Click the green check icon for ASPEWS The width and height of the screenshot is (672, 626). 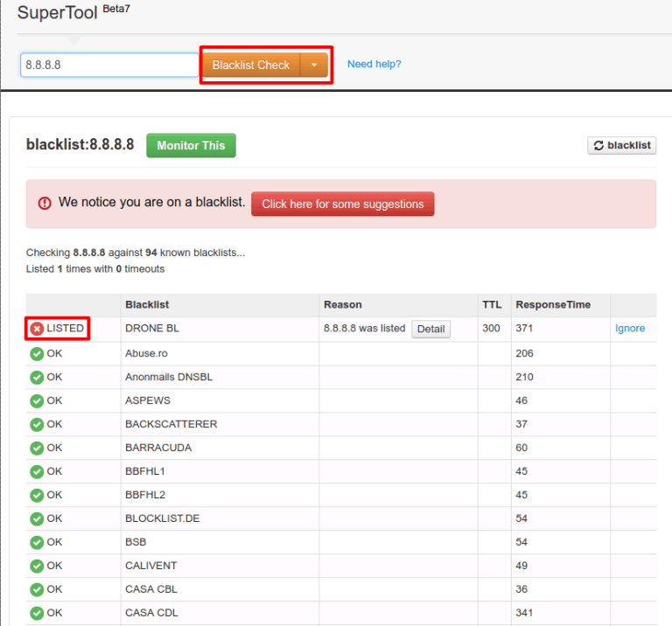click(37, 401)
